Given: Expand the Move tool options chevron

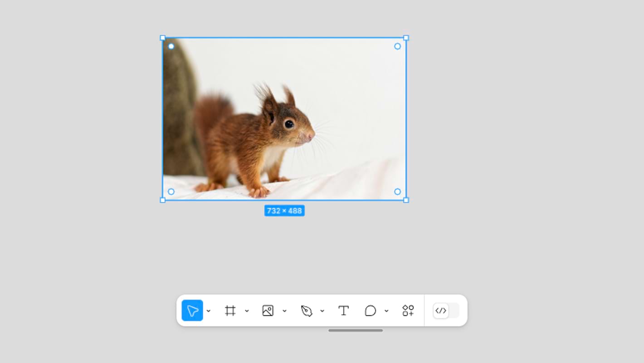Looking at the screenshot, I should point(209,311).
